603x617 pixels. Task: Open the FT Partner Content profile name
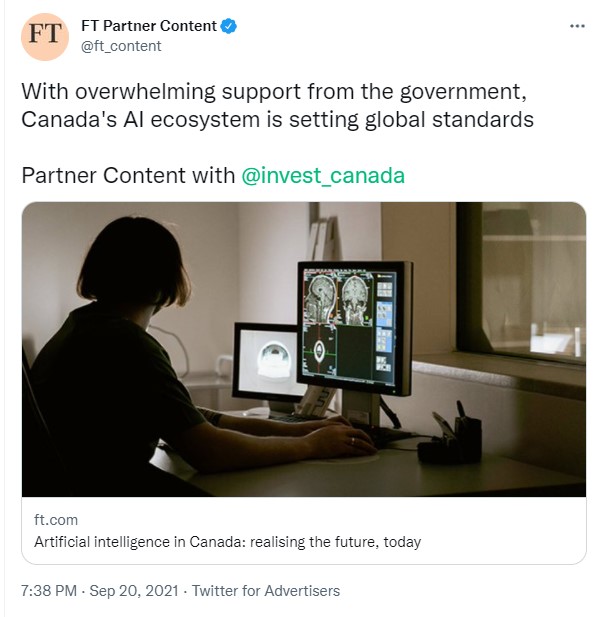coord(147,27)
